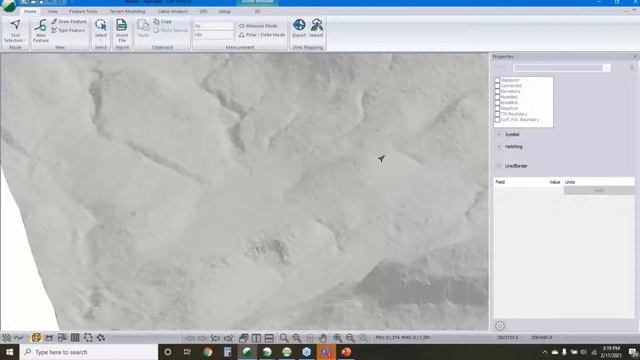Viewport: 640px width, 360px height.
Task: Click the cascade windows icon
Action: [244, 338]
